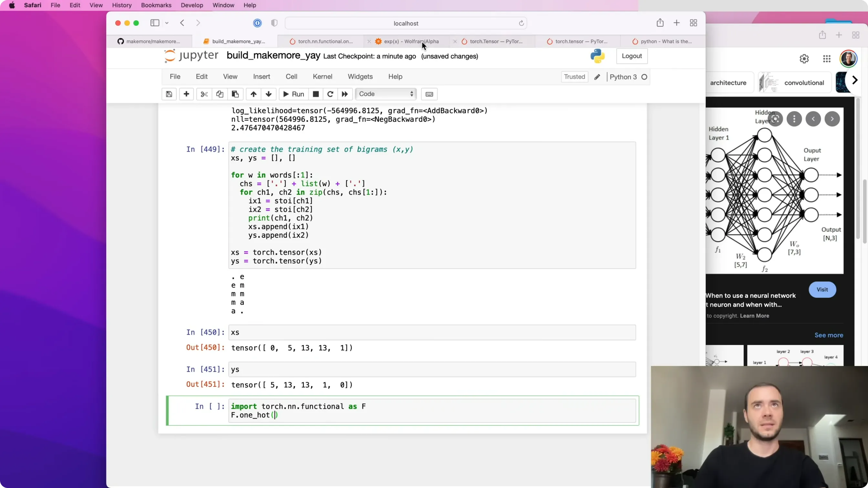
Task: Move selected cell up arrow
Action: coord(253,94)
